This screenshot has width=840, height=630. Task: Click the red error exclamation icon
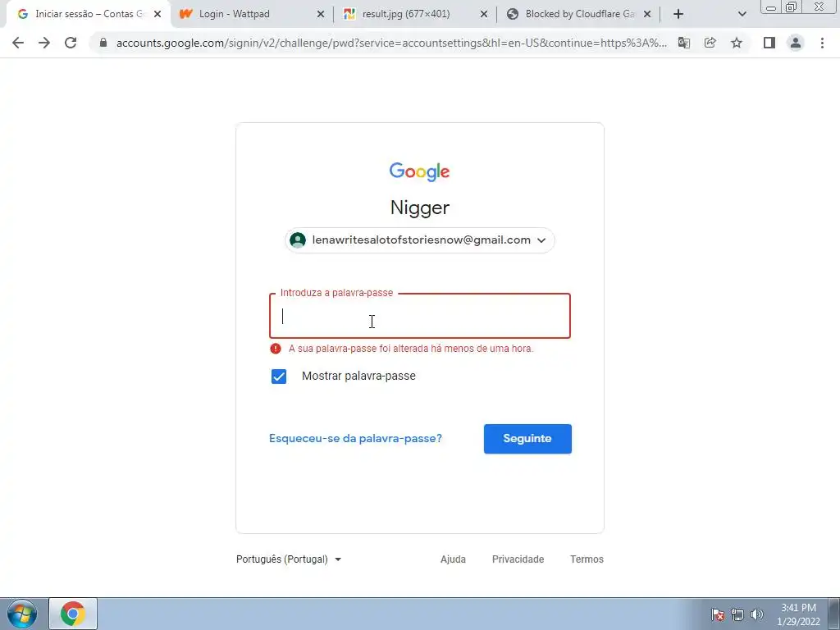[276, 349]
